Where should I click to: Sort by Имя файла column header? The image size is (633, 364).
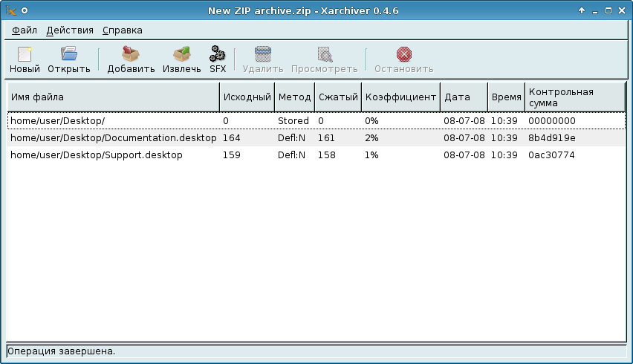[113, 97]
